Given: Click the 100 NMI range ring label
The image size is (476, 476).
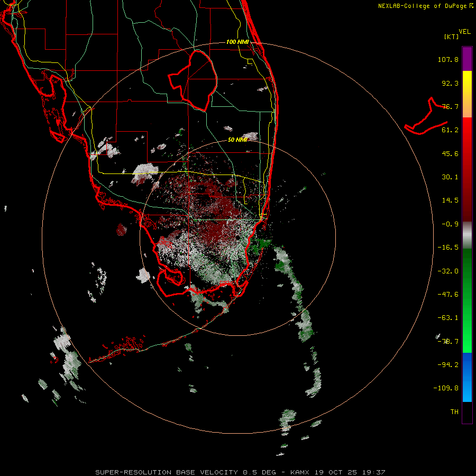Looking at the screenshot, I should 237,42.
